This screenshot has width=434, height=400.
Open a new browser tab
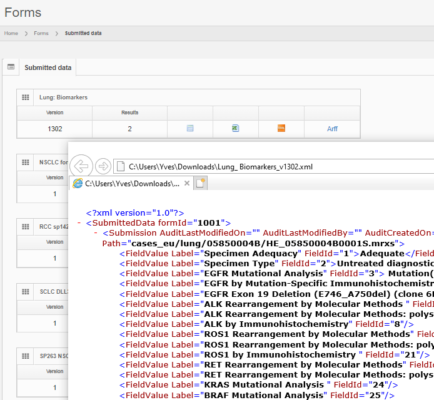click(x=200, y=183)
